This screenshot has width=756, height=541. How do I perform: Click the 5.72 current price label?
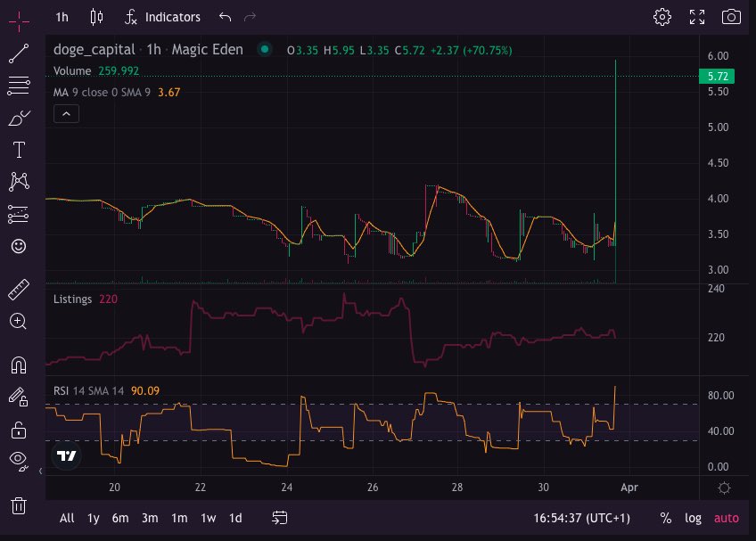[x=717, y=76]
